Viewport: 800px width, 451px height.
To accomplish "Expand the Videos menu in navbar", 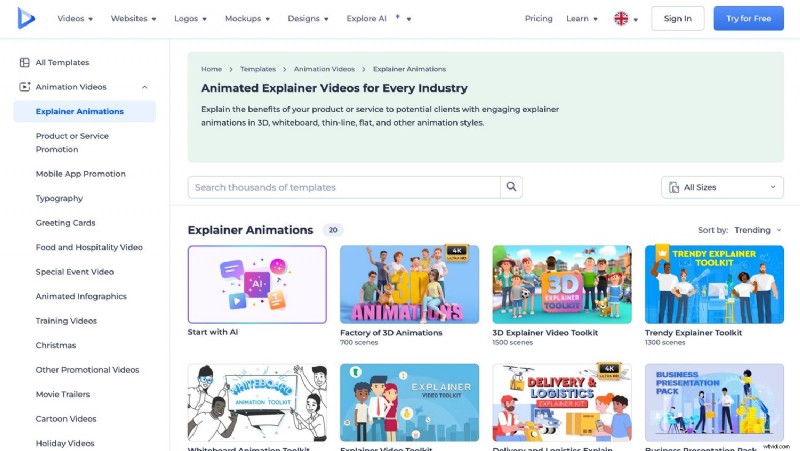I will click(x=75, y=19).
